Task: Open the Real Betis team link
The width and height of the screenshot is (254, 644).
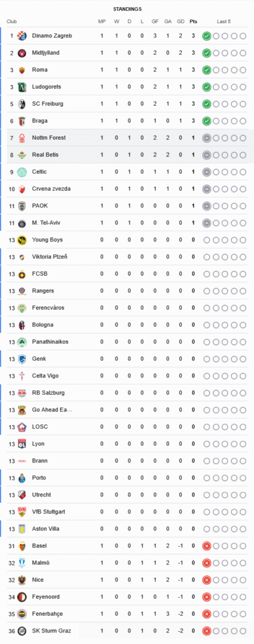Action: [x=45, y=155]
